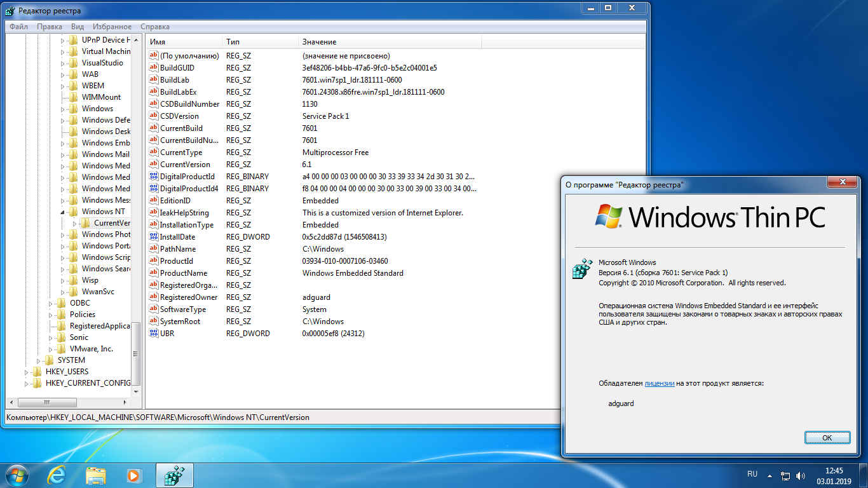Select the CurrentBuildNumber value row
Screen dimensions: 868x488
395,140
